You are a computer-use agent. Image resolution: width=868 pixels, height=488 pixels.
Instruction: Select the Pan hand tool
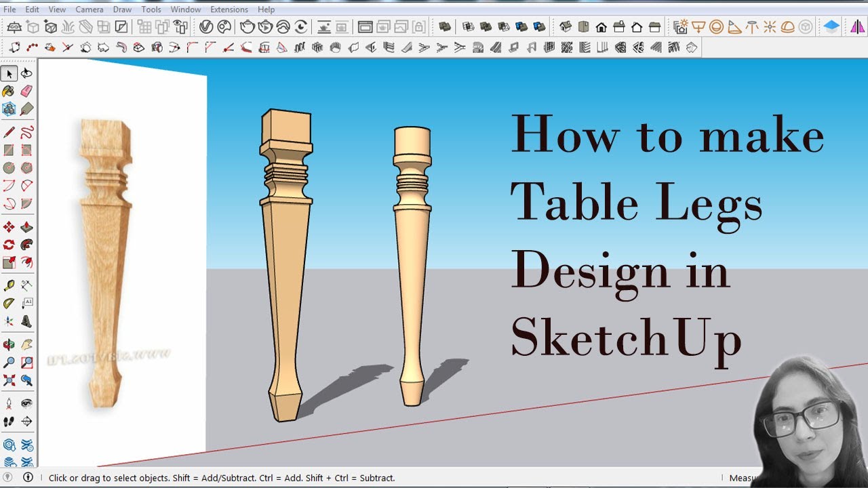tap(27, 345)
